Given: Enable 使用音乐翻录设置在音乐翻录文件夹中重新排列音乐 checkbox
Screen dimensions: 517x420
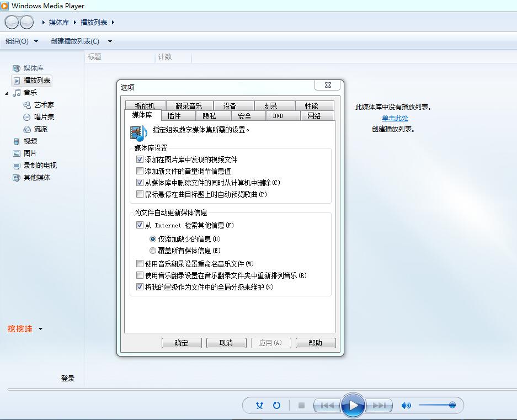Looking at the screenshot, I should coord(140,275).
